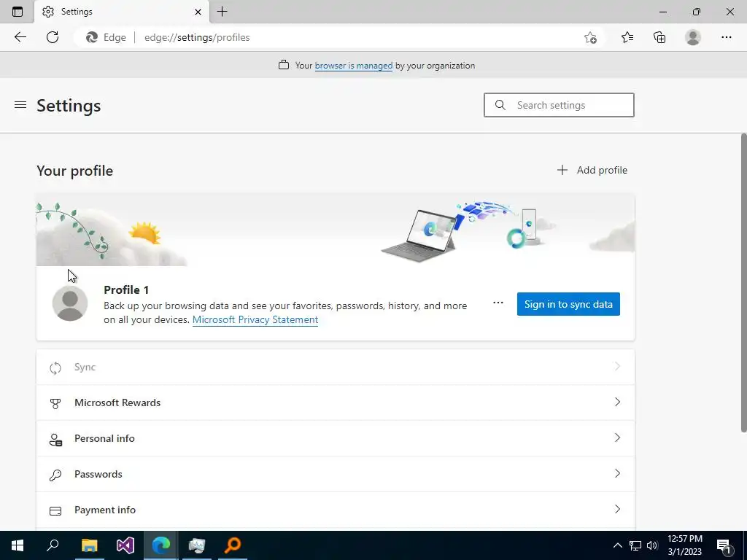Image resolution: width=747 pixels, height=560 pixels.
Task: Click the Your profile heading
Action: click(x=75, y=171)
